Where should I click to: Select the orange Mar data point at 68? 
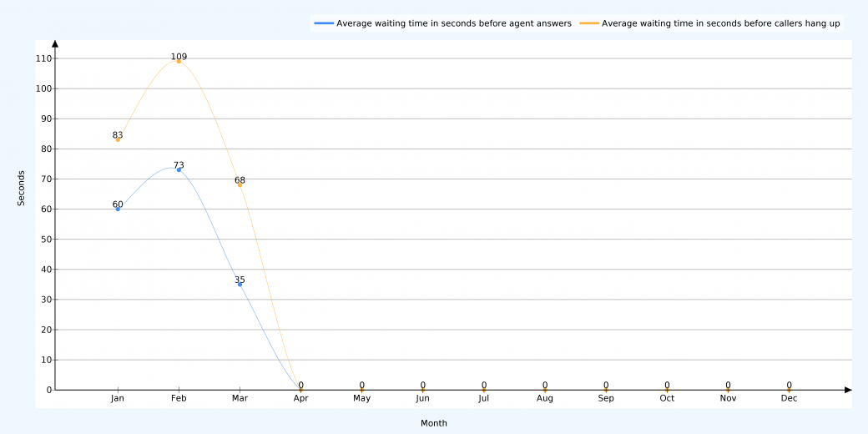[240, 184]
